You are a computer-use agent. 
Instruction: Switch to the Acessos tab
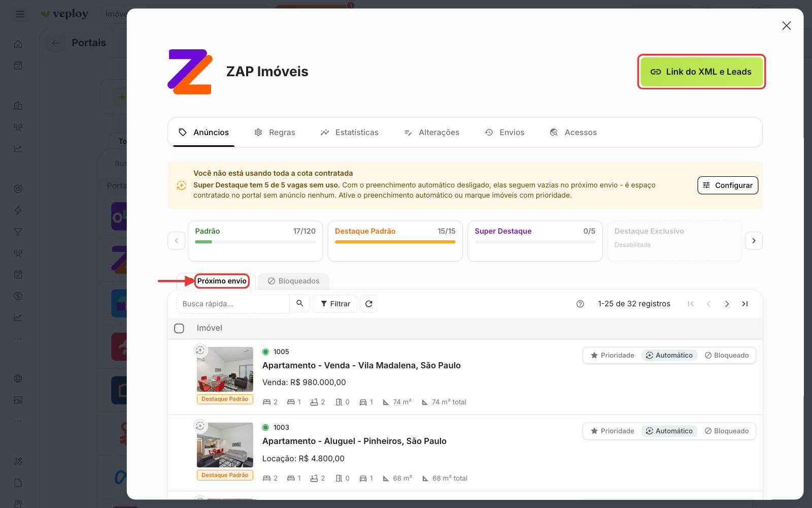(573, 132)
